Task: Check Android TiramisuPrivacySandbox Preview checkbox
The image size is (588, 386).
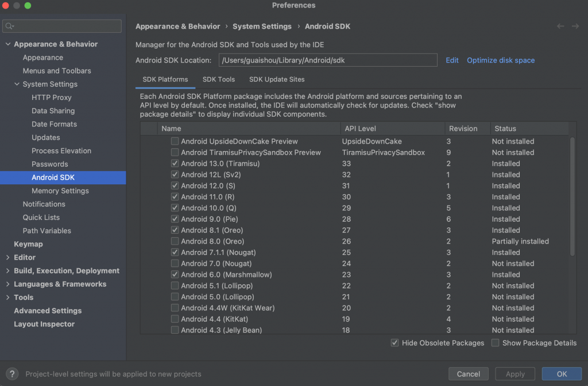Action: 175,152
